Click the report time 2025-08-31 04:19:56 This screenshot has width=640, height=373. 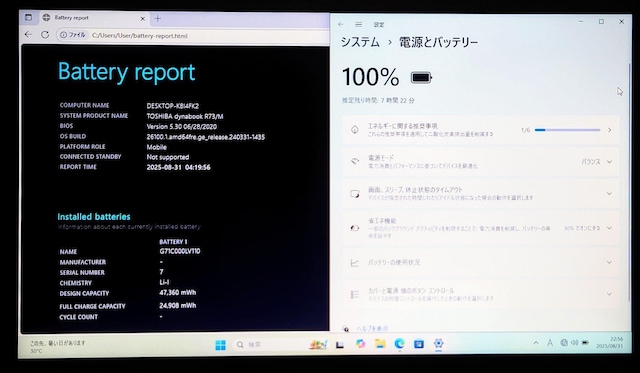178,167
